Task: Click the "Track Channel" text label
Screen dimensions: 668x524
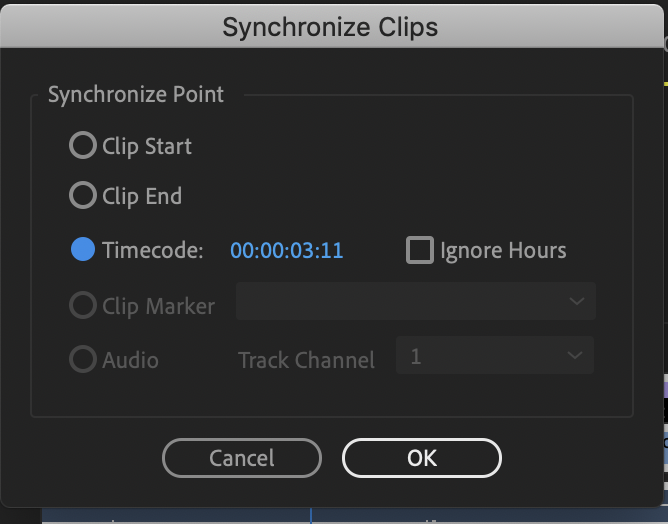Action: pyautogui.click(x=306, y=360)
